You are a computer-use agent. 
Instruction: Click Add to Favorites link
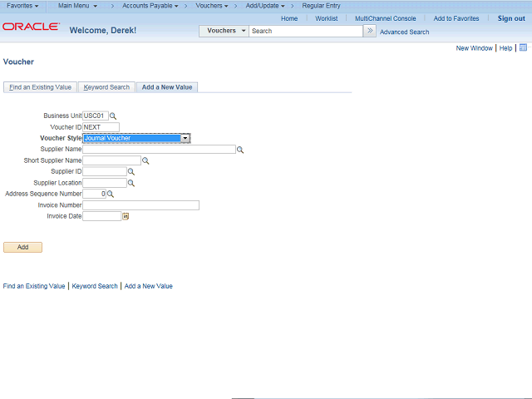(x=456, y=18)
